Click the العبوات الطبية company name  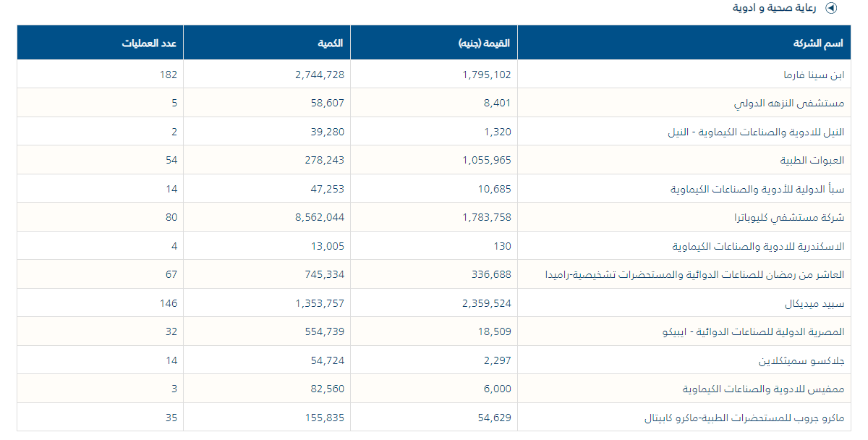coord(811,161)
